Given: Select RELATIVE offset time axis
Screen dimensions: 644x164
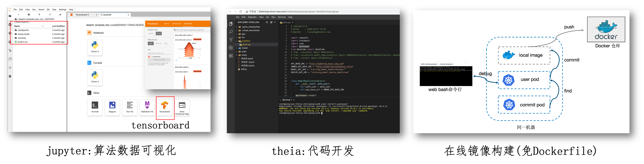Looking at the screenshot, I should click(158, 43).
